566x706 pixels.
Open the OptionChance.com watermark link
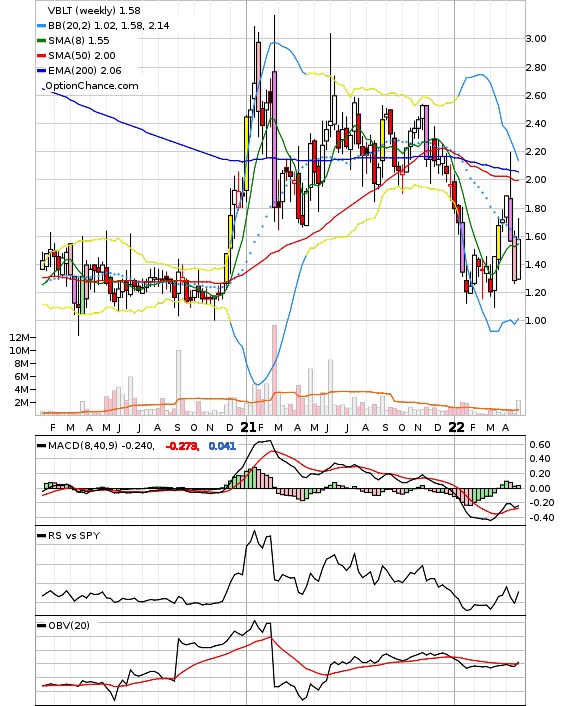pos(91,86)
